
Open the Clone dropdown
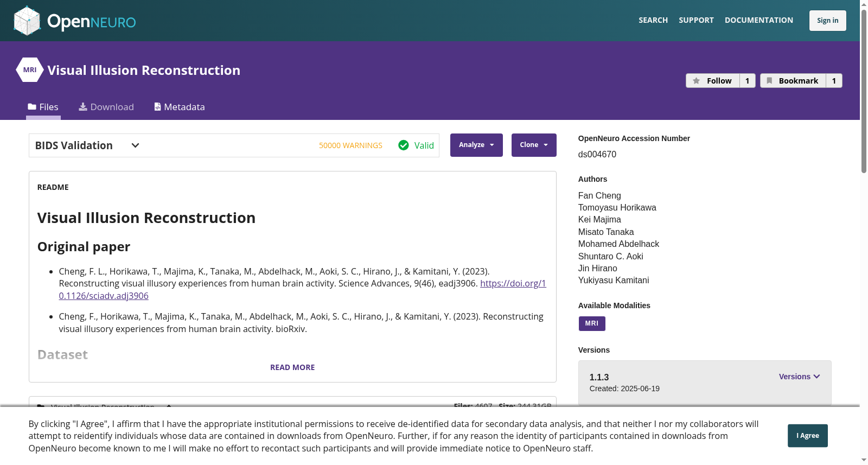click(x=534, y=145)
